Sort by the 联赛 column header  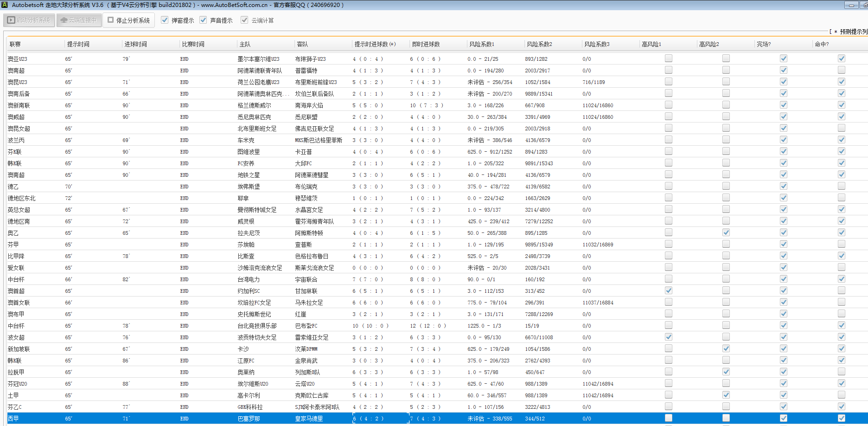pos(15,44)
